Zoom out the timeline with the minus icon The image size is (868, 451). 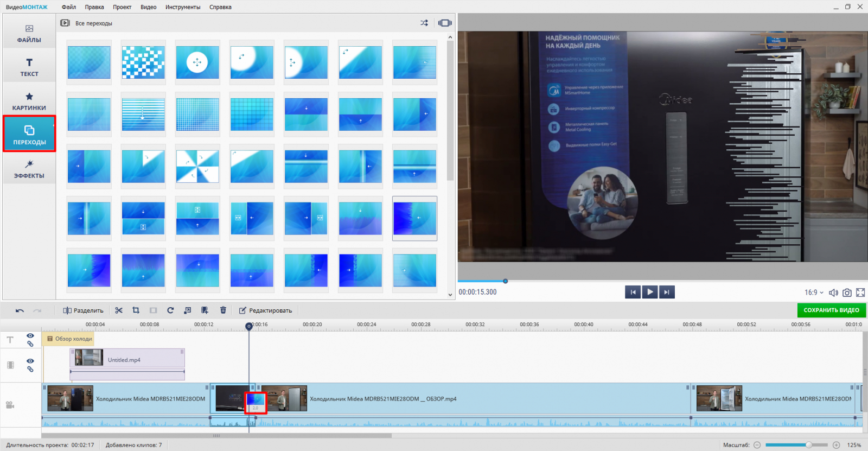click(757, 445)
